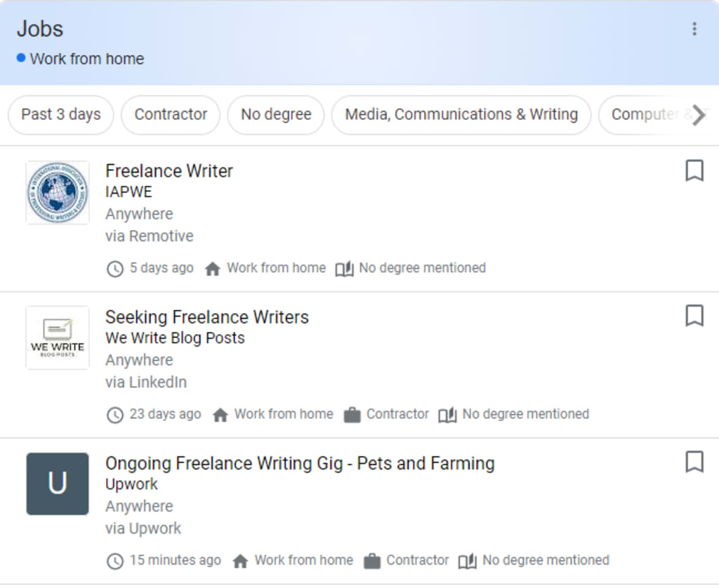Click the 15 minutes ago text
The width and height of the screenshot is (719, 588).
point(175,560)
